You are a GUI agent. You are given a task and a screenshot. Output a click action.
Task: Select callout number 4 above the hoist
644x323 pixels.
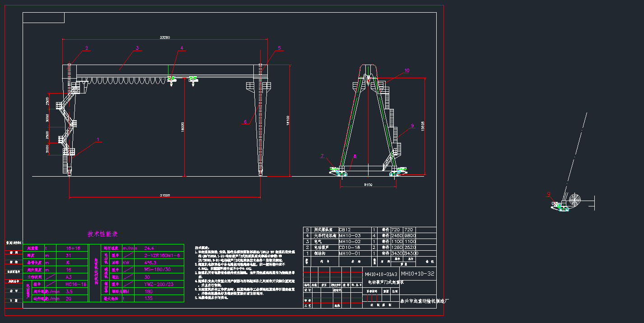pyautogui.click(x=182, y=47)
